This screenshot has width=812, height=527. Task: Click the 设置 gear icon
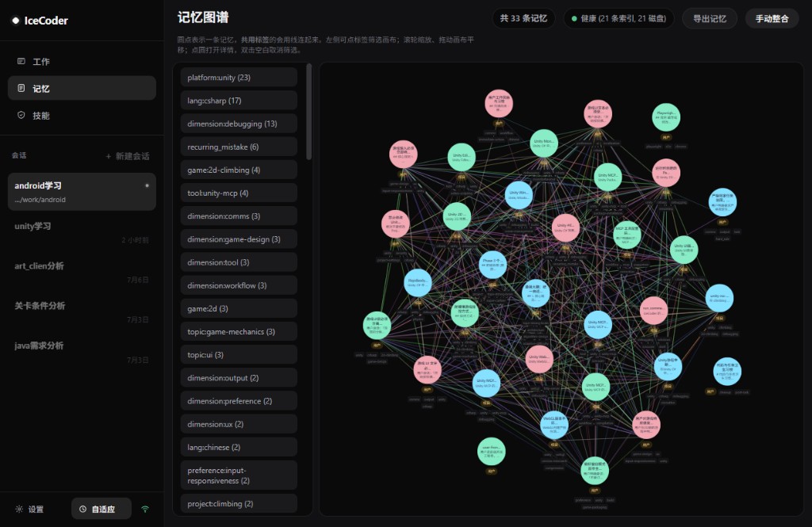click(19, 509)
